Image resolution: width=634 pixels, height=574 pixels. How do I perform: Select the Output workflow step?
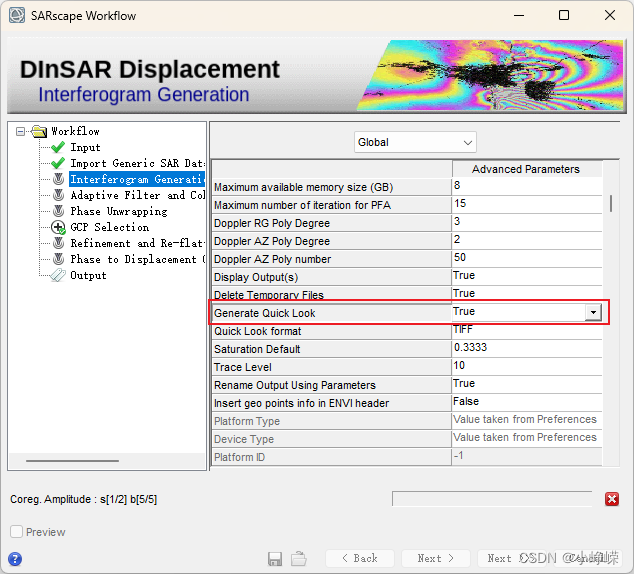click(88, 275)
